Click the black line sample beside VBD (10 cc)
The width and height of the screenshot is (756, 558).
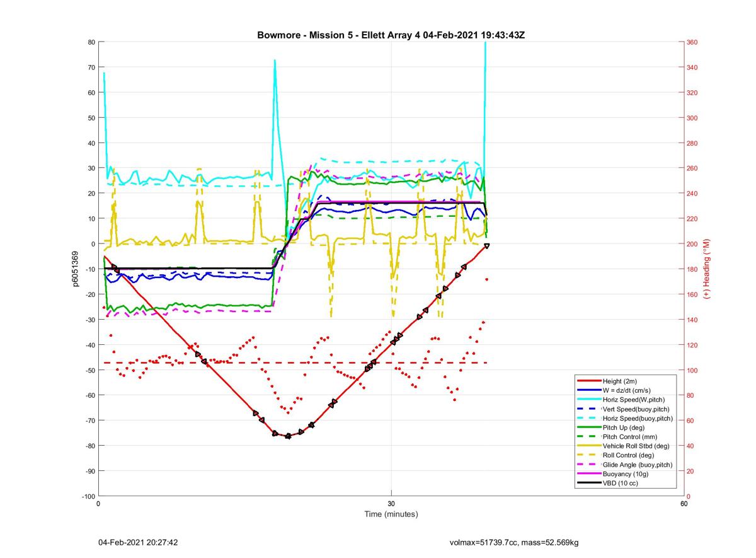(589, 483)
